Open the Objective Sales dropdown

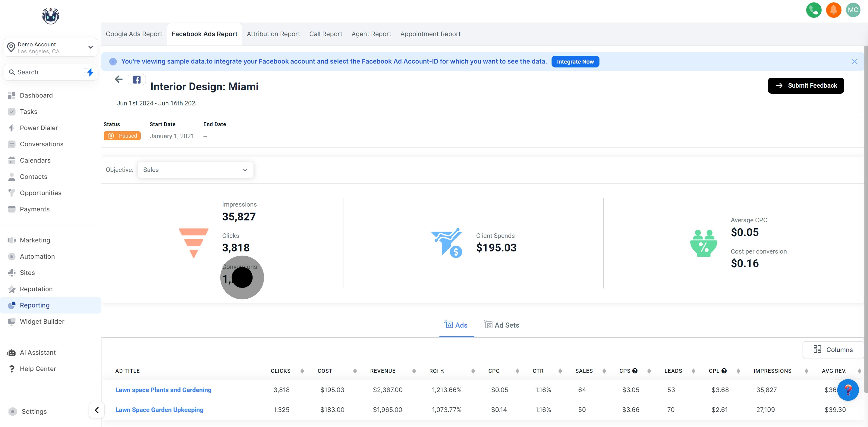click(195, 170)
